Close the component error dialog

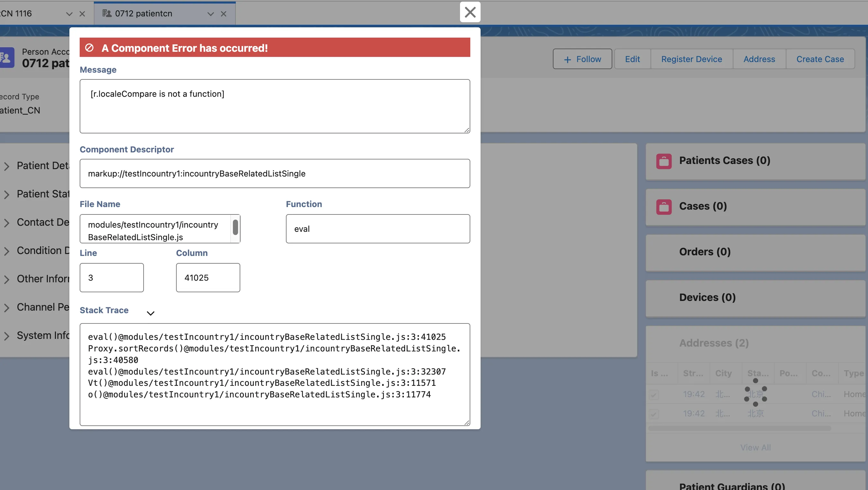(x=470, y=12)
